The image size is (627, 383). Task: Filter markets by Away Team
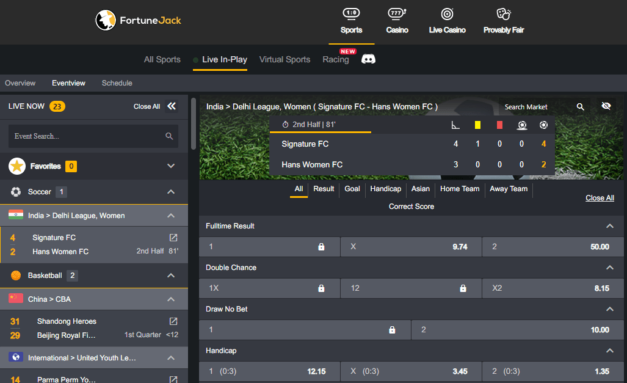click(x=509, y=189)
